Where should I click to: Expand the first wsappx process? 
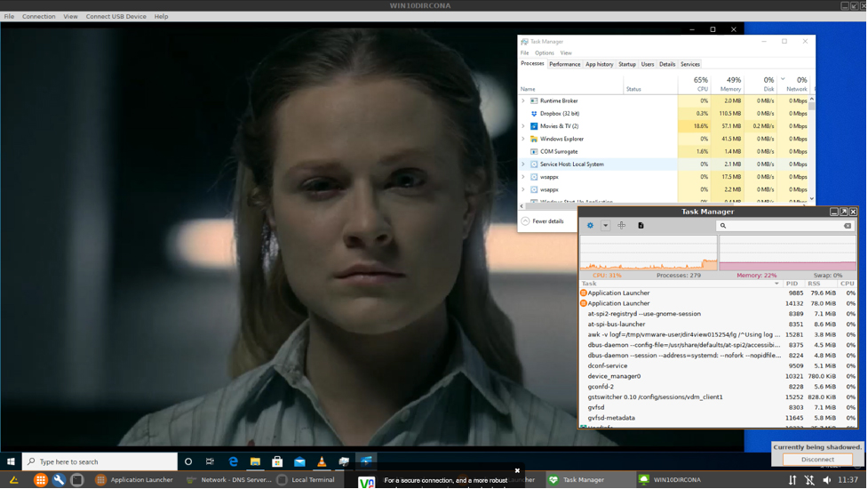coord(523,177)
